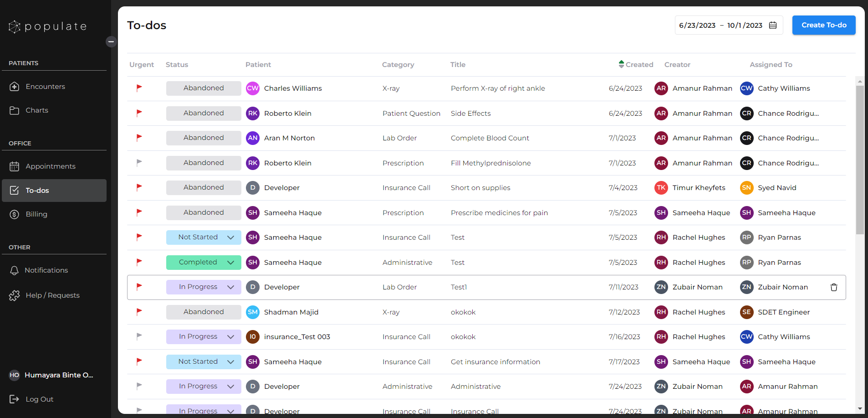This screenshot has height=418, width=868.
Task: Click the Help / Requests puzzle icon
Action: 15,295
